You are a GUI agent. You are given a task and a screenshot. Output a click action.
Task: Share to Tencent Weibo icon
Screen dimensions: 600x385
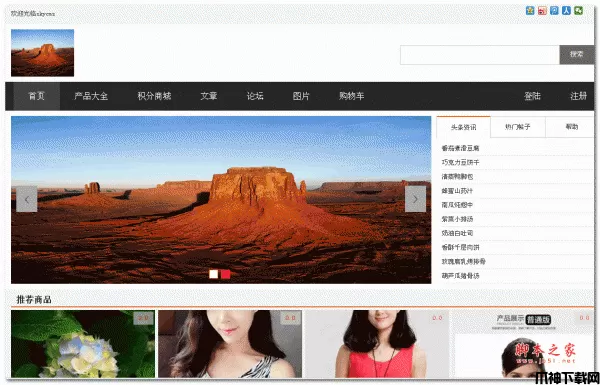pos(554,11)
